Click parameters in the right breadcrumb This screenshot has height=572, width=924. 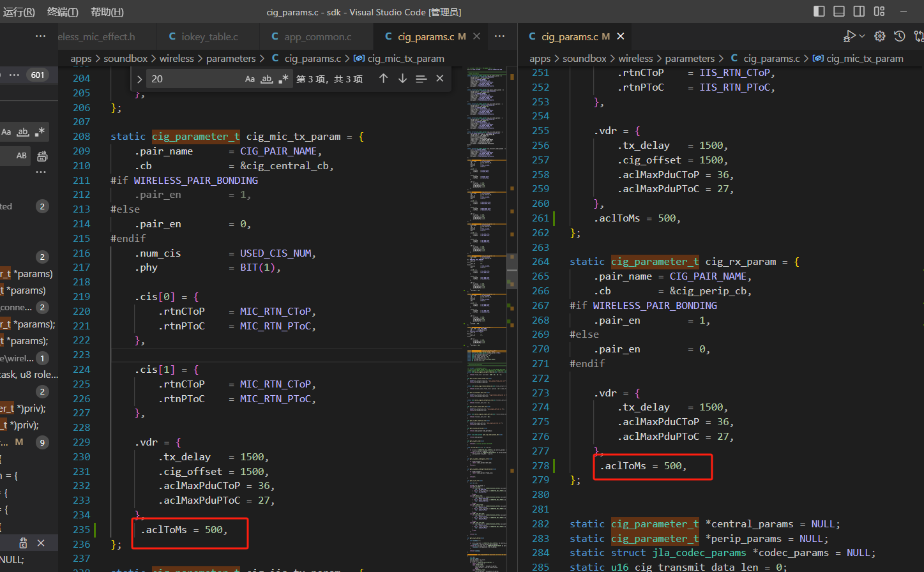[690, 58]
